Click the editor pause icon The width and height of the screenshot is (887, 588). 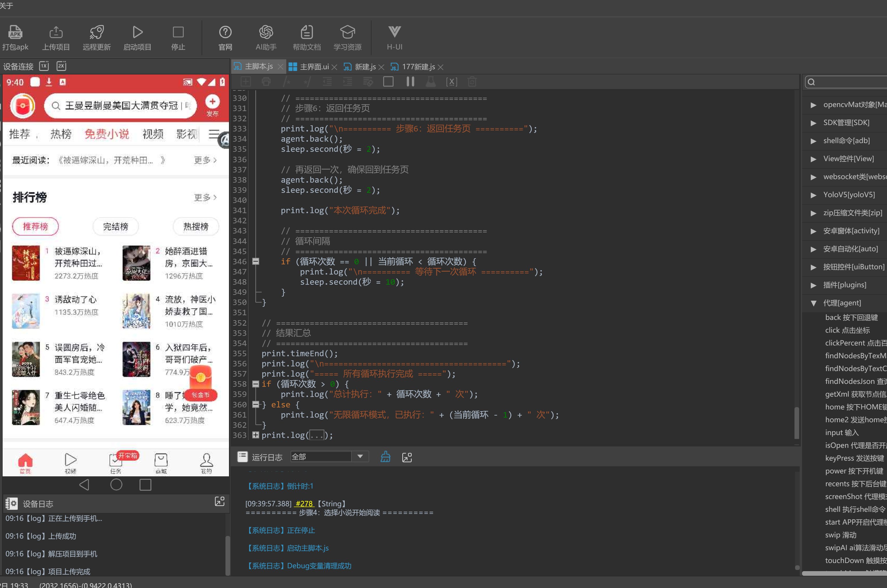coord(410,82)
